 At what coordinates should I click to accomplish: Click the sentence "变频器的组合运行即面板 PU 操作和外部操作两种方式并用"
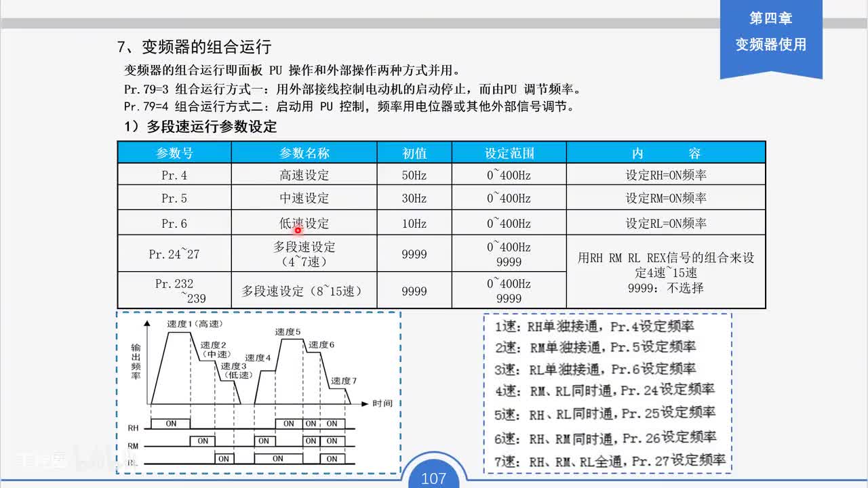click(292, 70)
